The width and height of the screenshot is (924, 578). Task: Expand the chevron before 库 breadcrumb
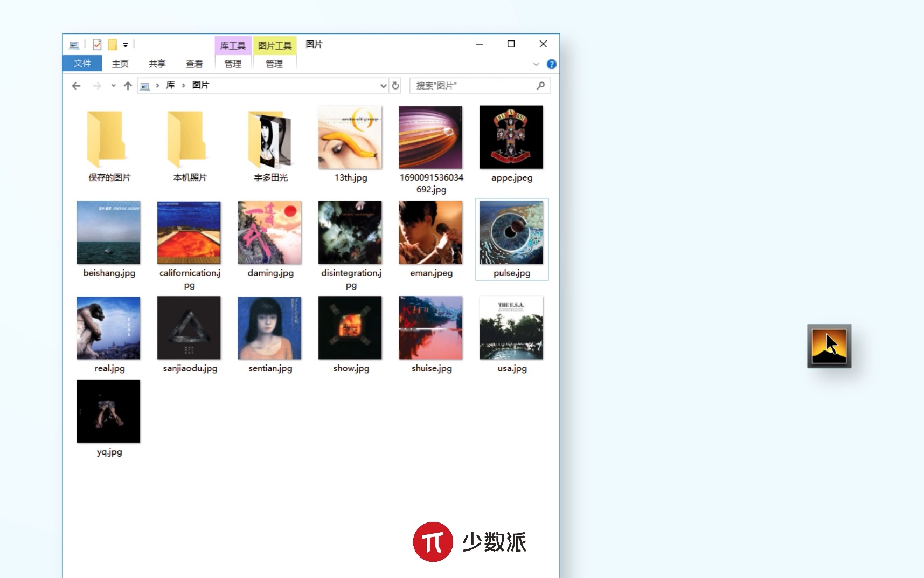pos(157,85)
